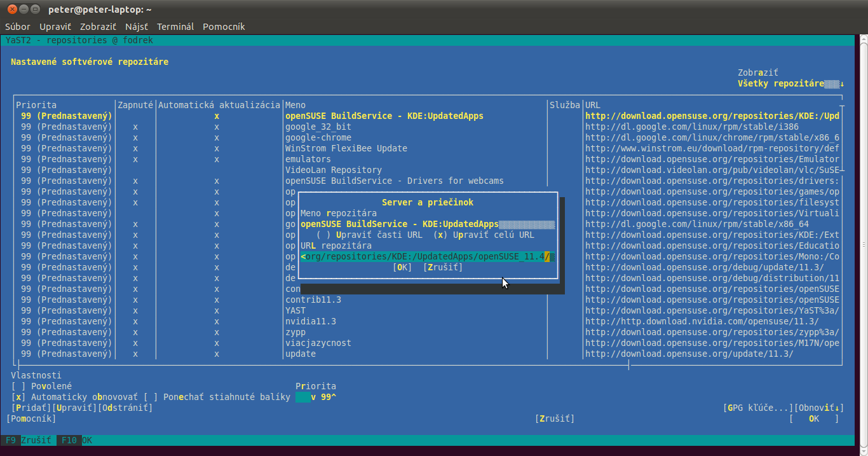Select the emulators repository row
Viewport: 868px width, 456px height.
[x=428, y=159]
